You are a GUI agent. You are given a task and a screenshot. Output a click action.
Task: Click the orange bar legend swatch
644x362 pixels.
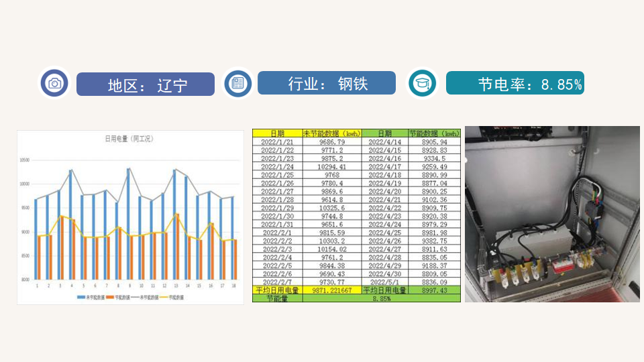109,297
